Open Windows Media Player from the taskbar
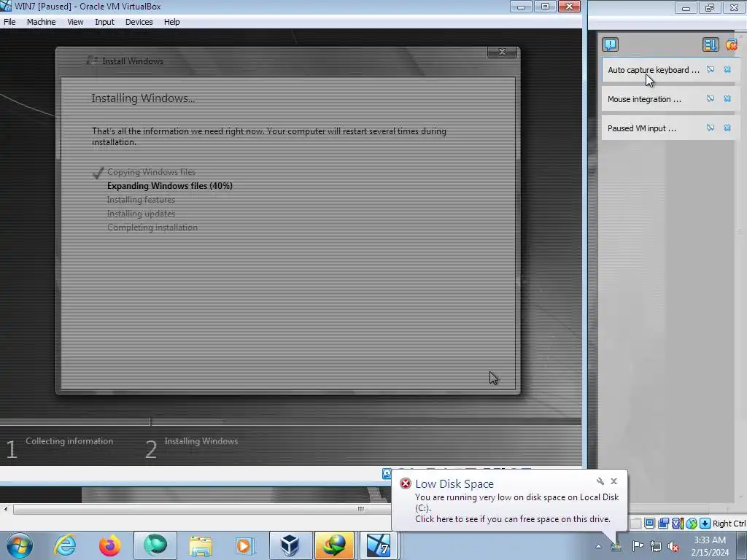Image resolution: width=747 pixels, height=560 pixels. 245,545
